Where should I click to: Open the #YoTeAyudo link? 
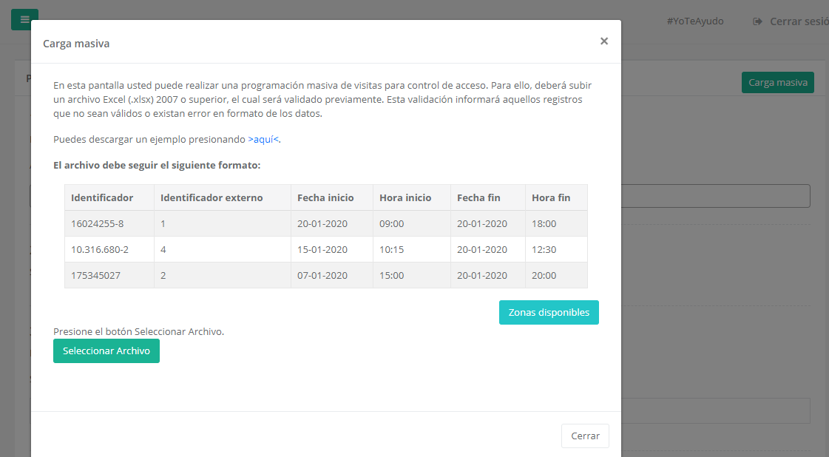pyautogui.click(x=694, y=21)
